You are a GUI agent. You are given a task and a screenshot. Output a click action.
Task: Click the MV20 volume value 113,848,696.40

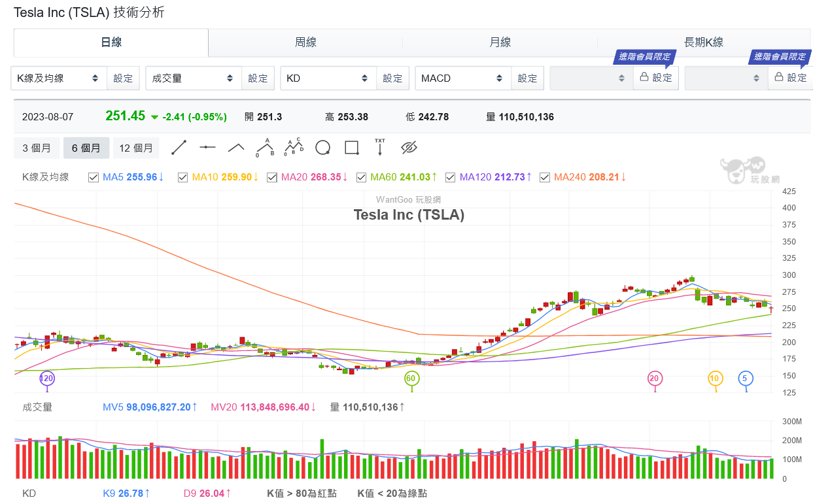point(275,407)
